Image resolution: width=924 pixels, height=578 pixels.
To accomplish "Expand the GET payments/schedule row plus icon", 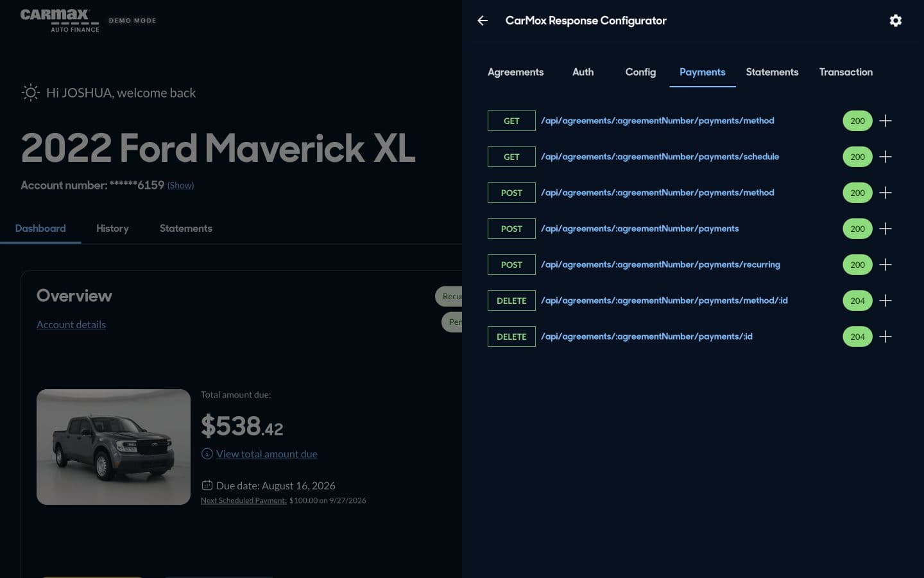I will 886,157.
